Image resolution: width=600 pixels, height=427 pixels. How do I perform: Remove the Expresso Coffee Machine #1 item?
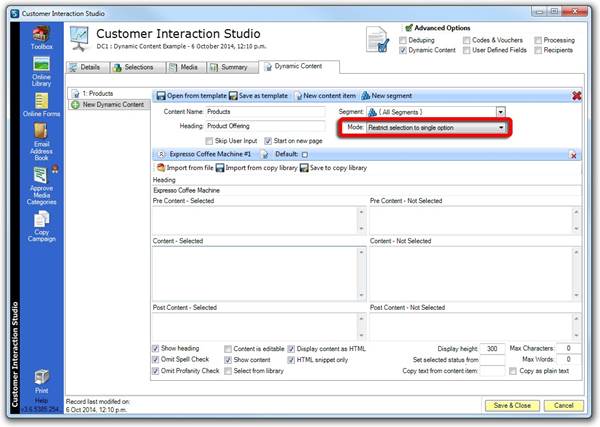pos(574,155)
